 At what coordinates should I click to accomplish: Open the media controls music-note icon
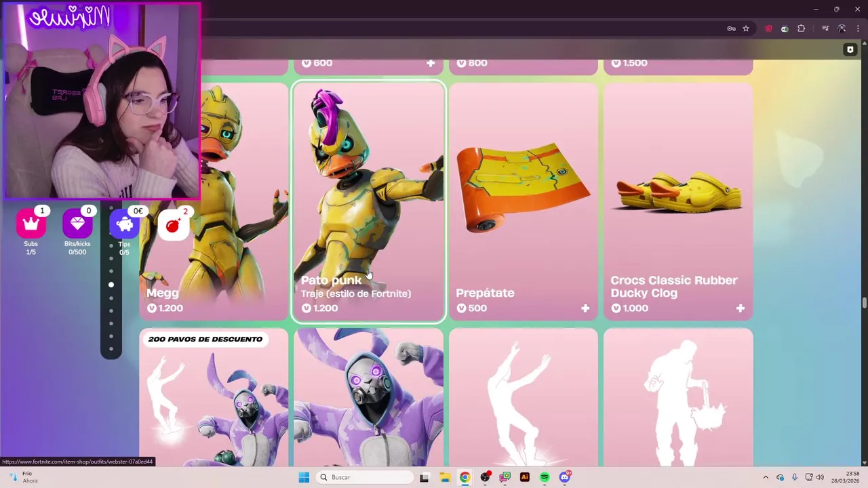pyautogui.click(x=825, y=28)
